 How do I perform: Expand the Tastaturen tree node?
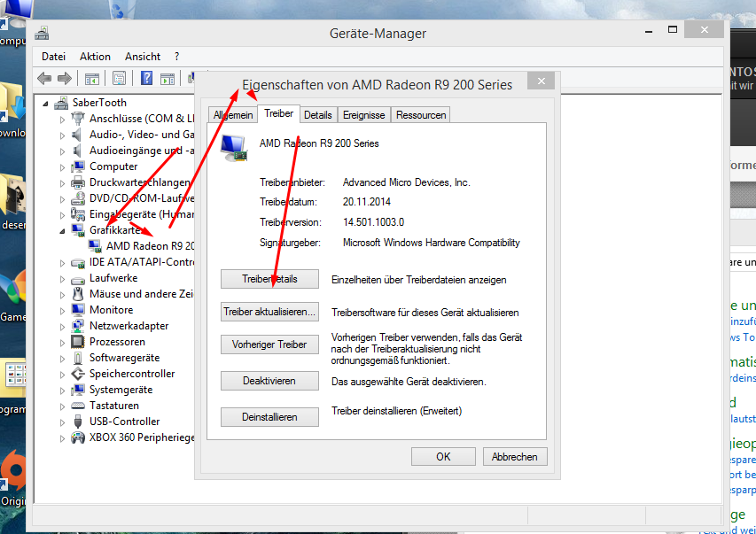click(x=62, y=406)
